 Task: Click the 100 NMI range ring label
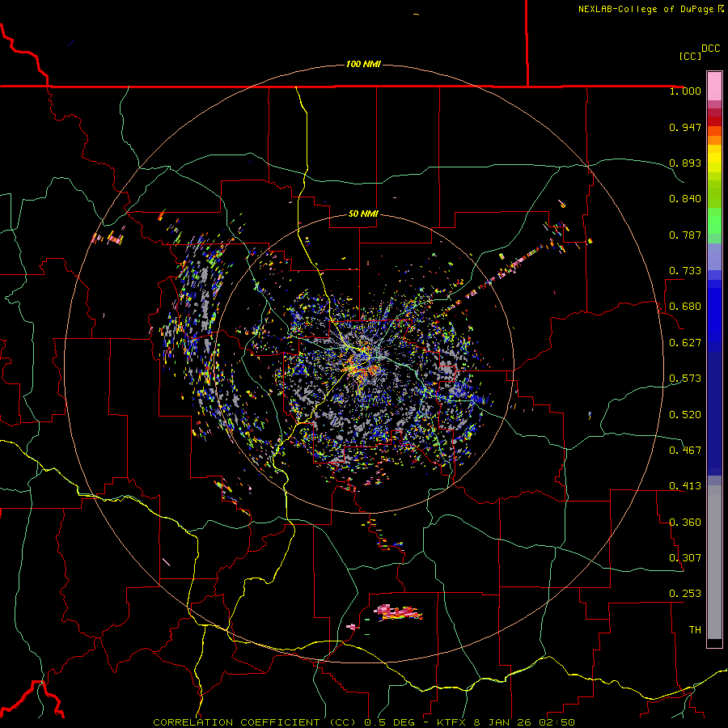coord(363,64)
